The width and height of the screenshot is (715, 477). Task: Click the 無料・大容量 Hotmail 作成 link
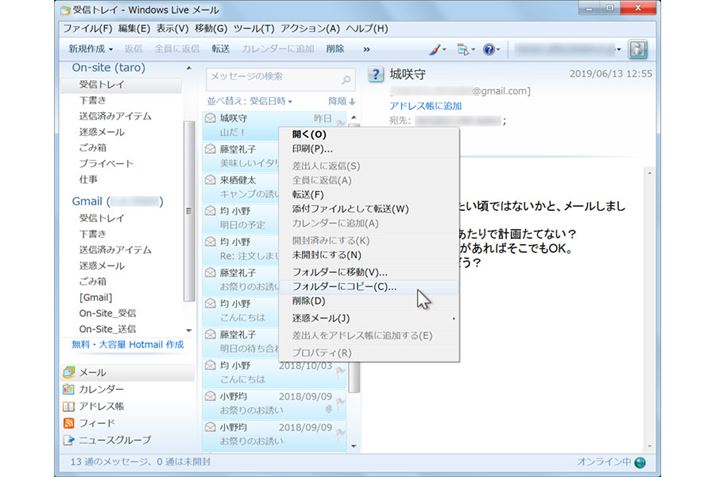127,344
